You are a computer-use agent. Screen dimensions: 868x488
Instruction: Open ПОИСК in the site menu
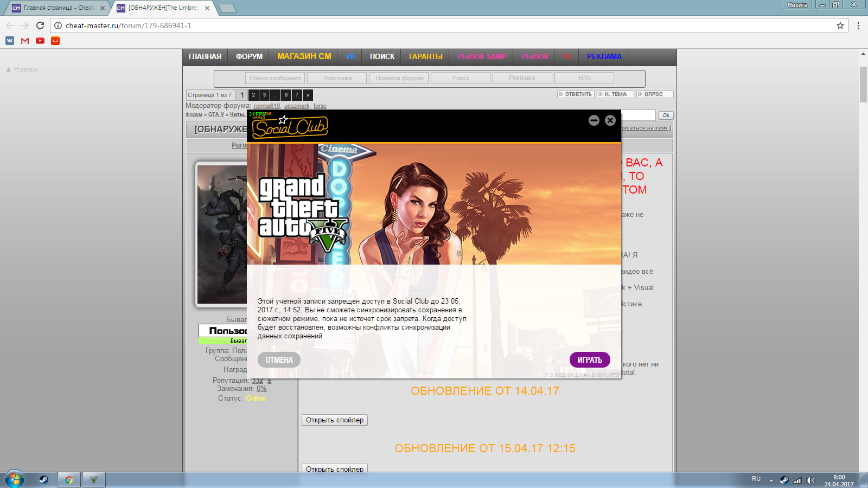coord(382,56)
